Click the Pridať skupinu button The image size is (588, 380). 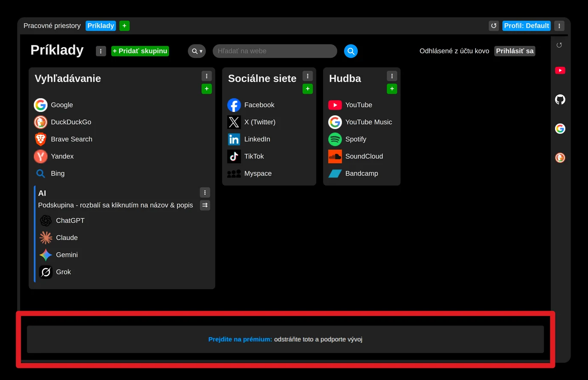[140, 51]
